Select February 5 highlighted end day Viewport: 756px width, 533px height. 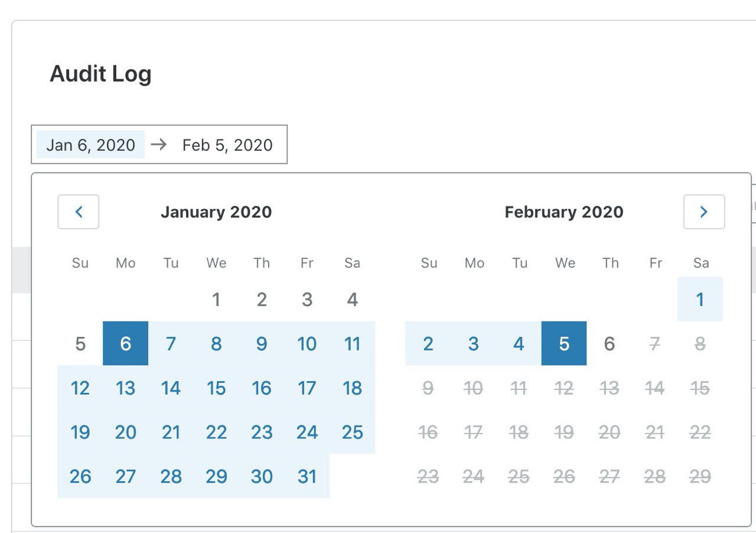pos(564,343)
